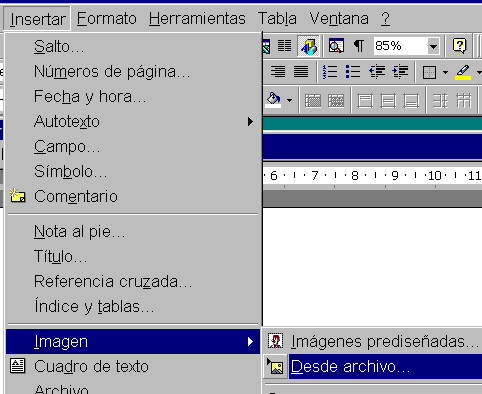482x394 pixels.
Task: Open the Ventana menu
Action: tap(339, 19)
